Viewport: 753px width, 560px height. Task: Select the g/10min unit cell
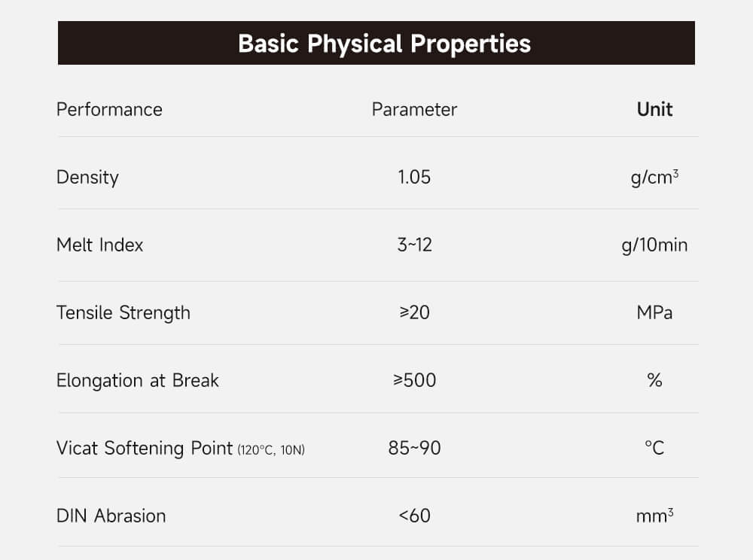pyautogui.click(x=654, y=245)
